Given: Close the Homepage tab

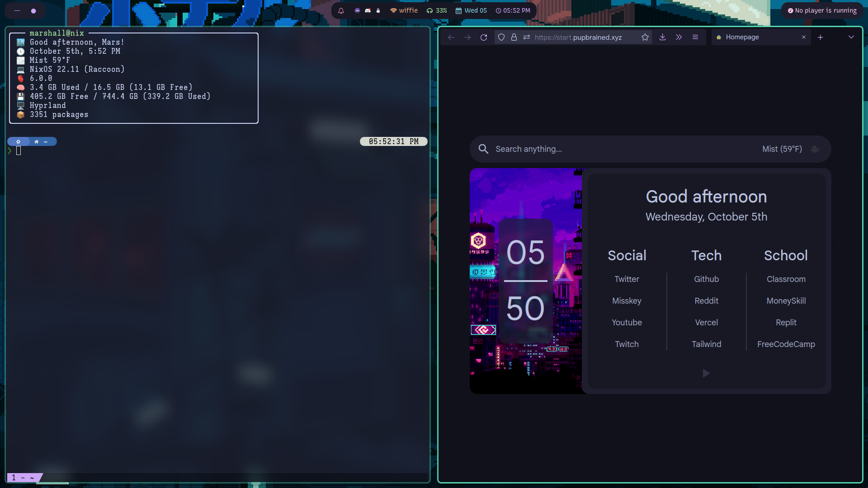Looking at the screenshot, I should point(804,38).
